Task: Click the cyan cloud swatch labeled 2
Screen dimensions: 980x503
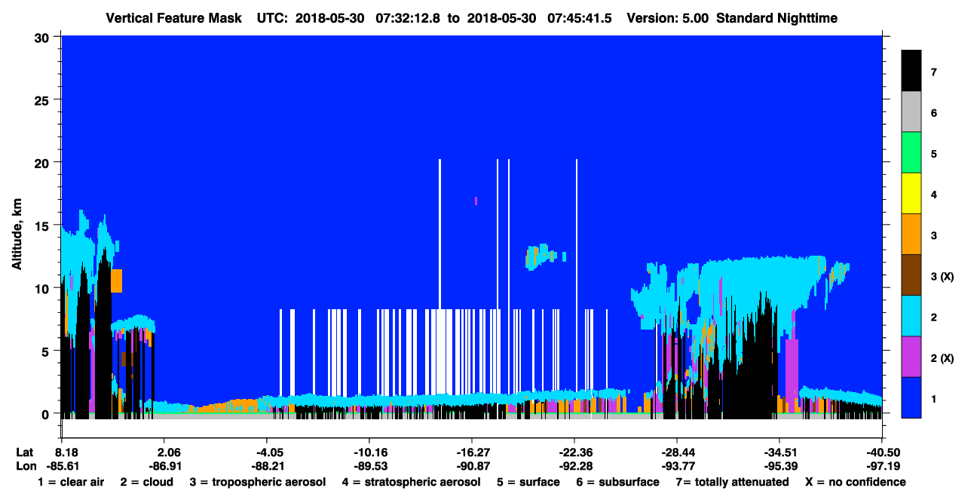Action: click(911, 316)
